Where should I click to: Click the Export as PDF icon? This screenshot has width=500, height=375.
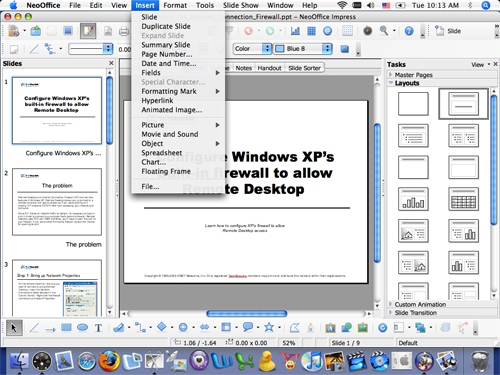tap(108, 31)
